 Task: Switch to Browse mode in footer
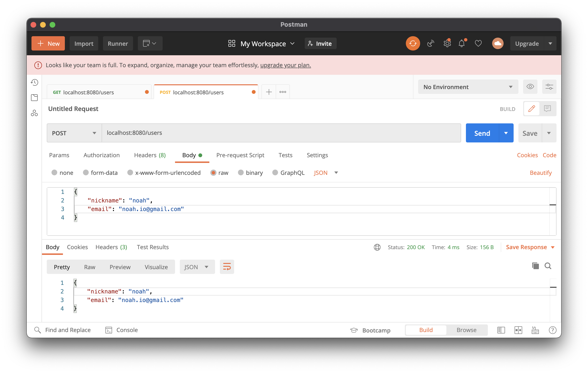466,330
